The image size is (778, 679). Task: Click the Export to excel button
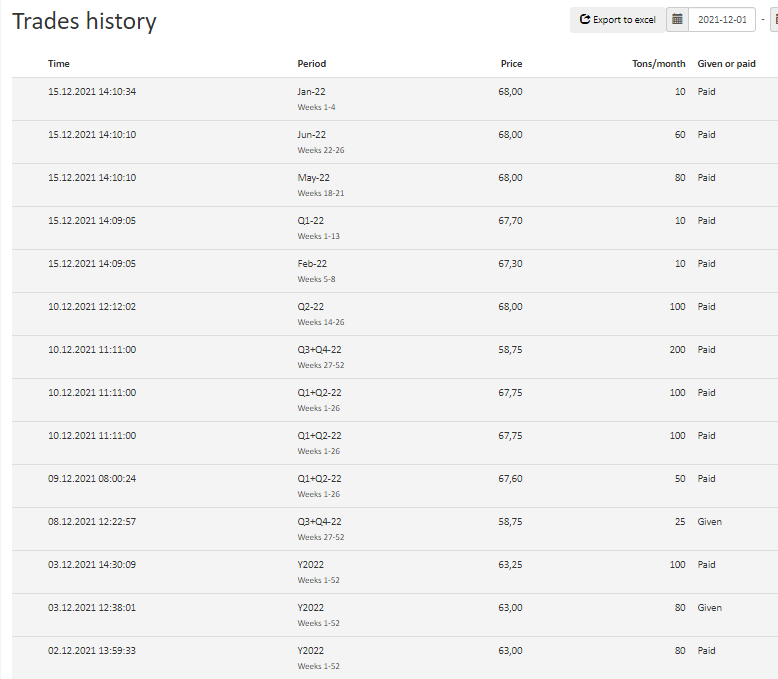(x=618, y=20)
